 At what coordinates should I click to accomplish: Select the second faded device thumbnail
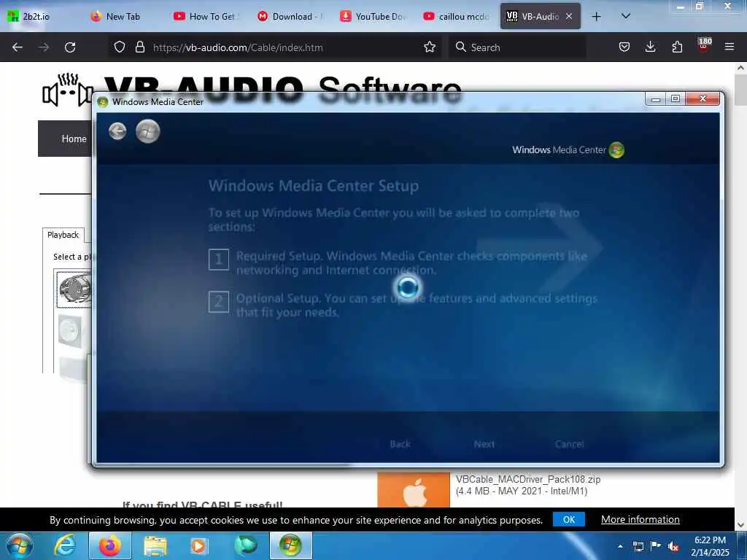69,331
